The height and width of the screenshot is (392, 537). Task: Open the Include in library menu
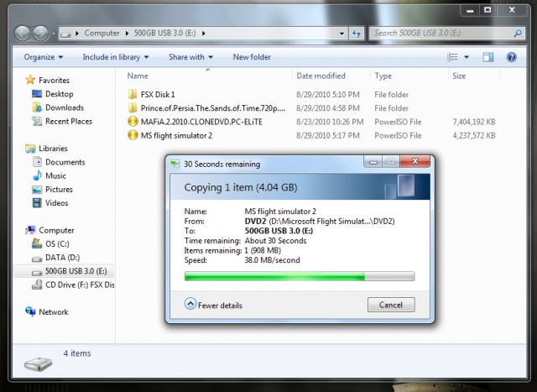pyautogui.click(x=116, y=57)
